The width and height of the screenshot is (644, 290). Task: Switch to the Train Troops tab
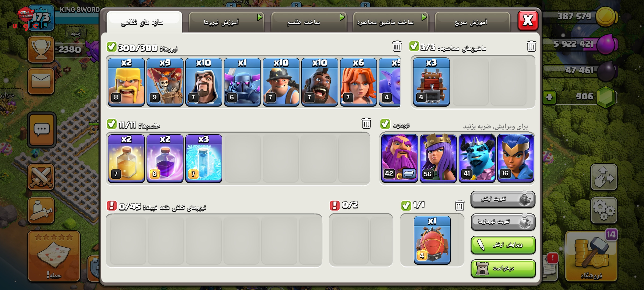tap(227, 22)
